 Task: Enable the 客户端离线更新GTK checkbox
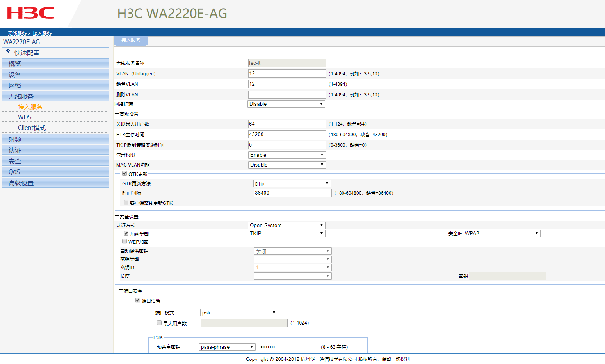pos(126,202)
